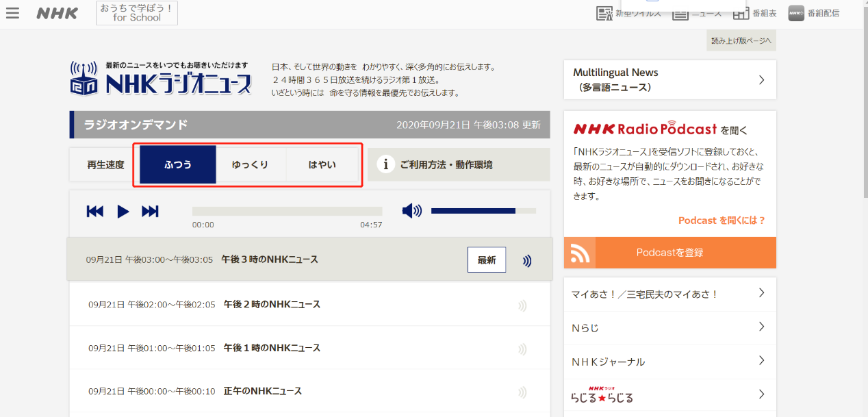868x417 pixels.
Task: Skip to previous news track
Action: pyautogui.click(x=95, y=212)
